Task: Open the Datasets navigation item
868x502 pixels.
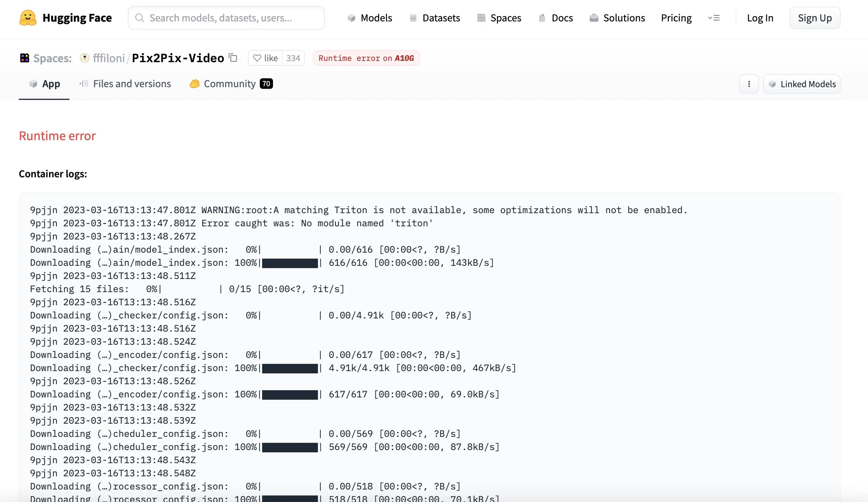Action: click(435, 17)
